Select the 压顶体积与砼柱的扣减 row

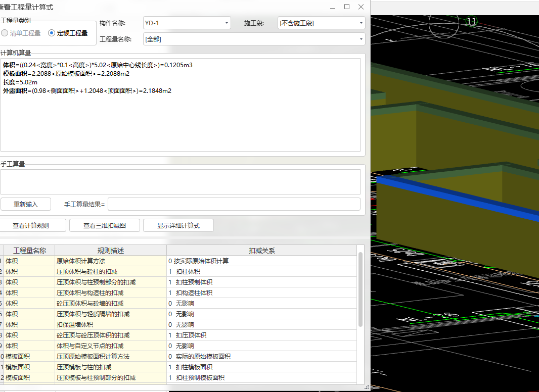178,271
